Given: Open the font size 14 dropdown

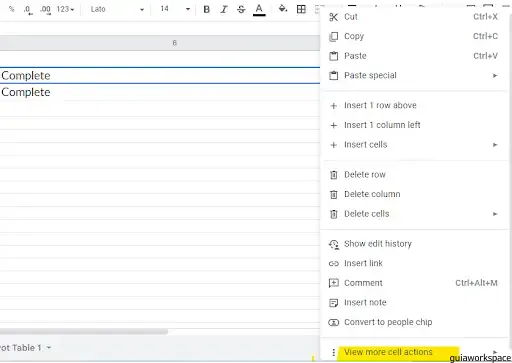Looking at the screenshot, I should point(174,9).
